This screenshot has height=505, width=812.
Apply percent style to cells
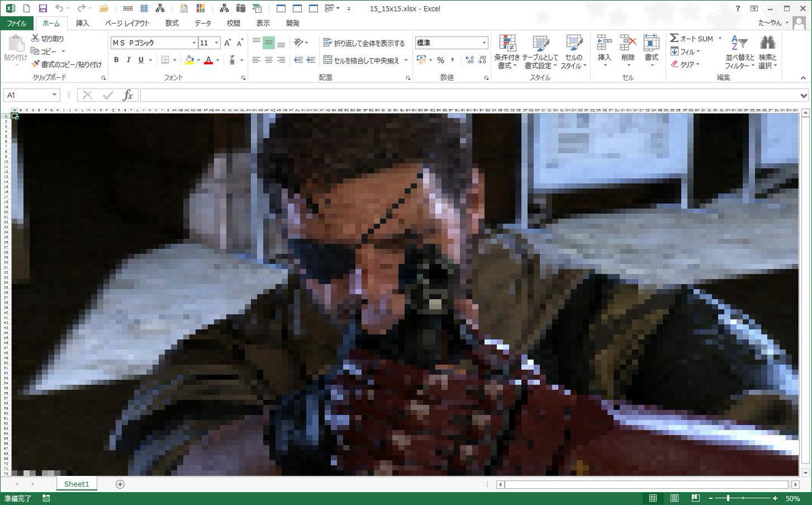441,60
